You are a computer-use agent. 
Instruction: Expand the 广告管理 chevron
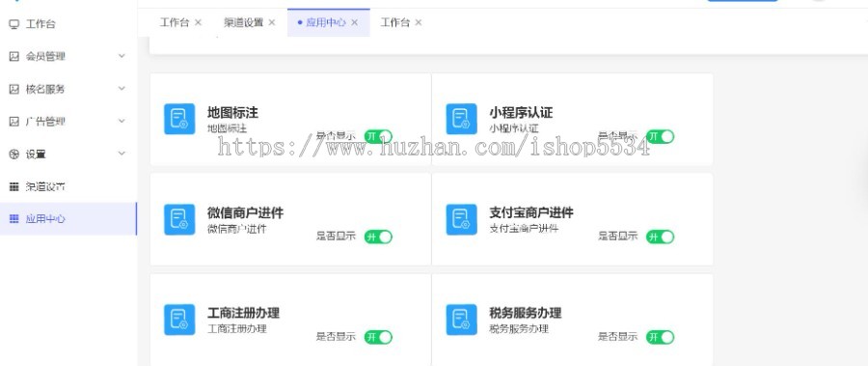(x=122, y=122)
